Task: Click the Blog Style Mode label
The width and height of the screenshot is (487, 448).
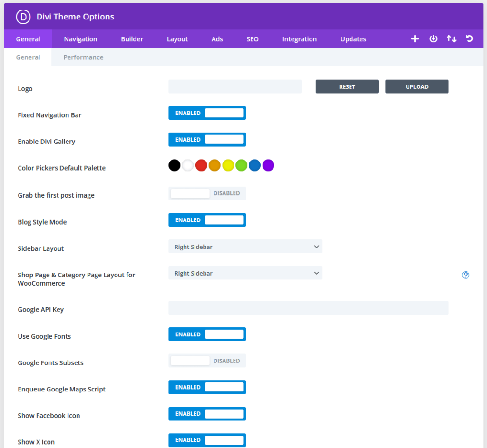Action: (x=42, y=222)
